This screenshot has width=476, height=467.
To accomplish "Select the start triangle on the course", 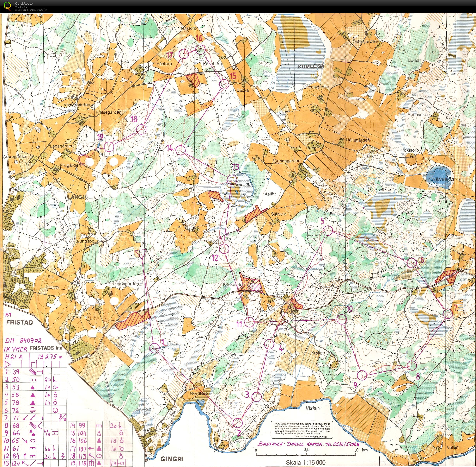I will point(141,254).
